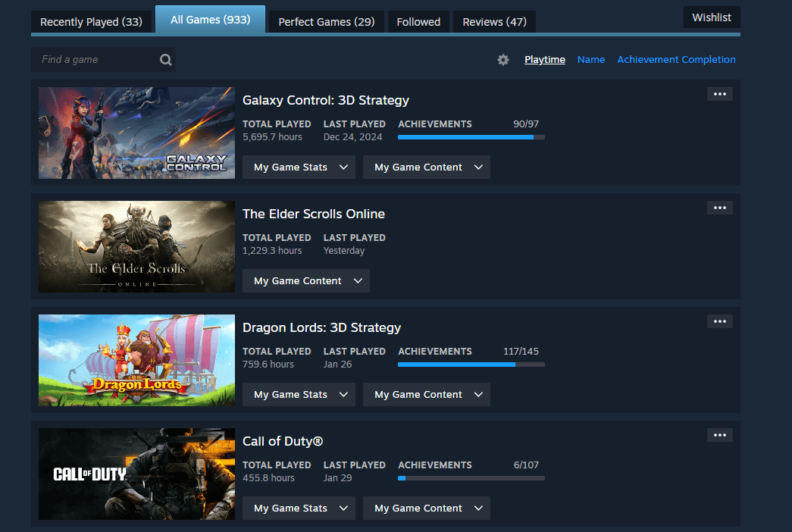Click the Find a game search field
This screenshot has height=532, width=792.
(95, 60)
